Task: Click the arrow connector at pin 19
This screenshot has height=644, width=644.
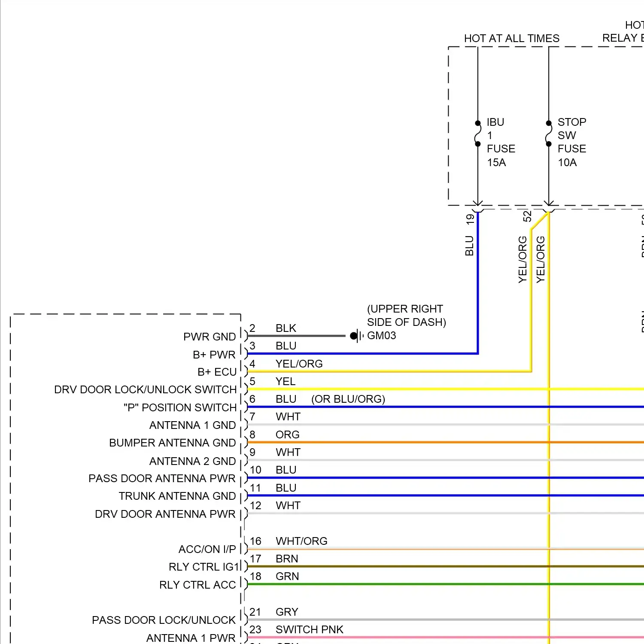Action: pos(478,204)
